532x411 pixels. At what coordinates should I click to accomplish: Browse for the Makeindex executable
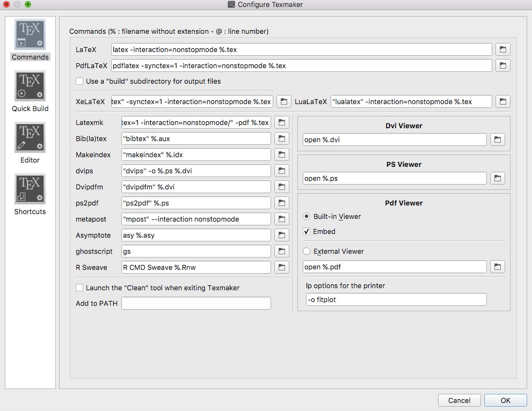click(x=282, y=155)
